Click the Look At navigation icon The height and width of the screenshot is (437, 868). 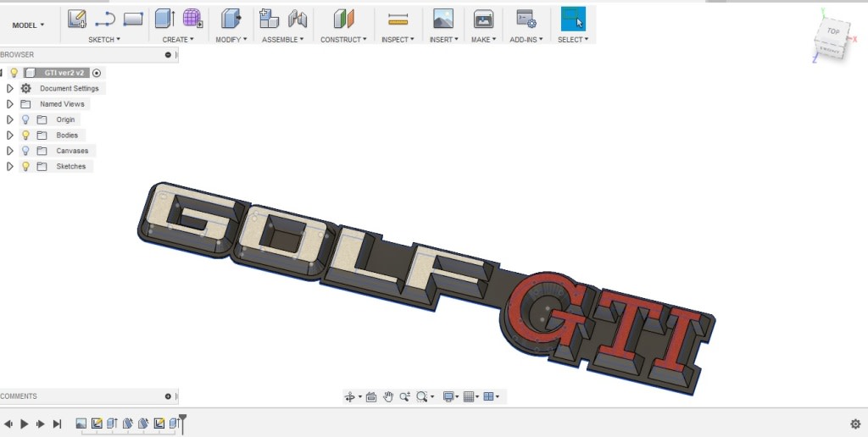(x=371, y=396)
